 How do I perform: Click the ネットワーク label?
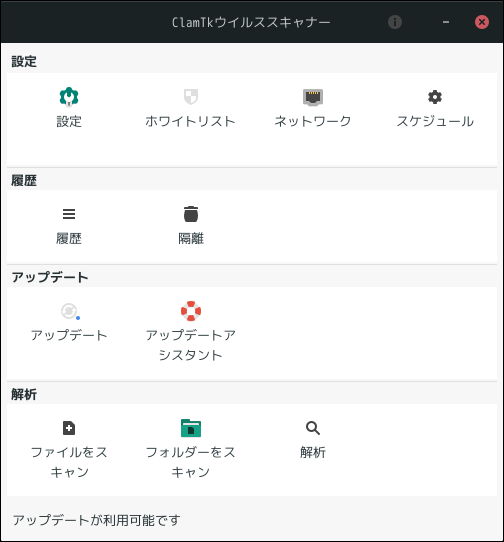click(x=313, y=121)
